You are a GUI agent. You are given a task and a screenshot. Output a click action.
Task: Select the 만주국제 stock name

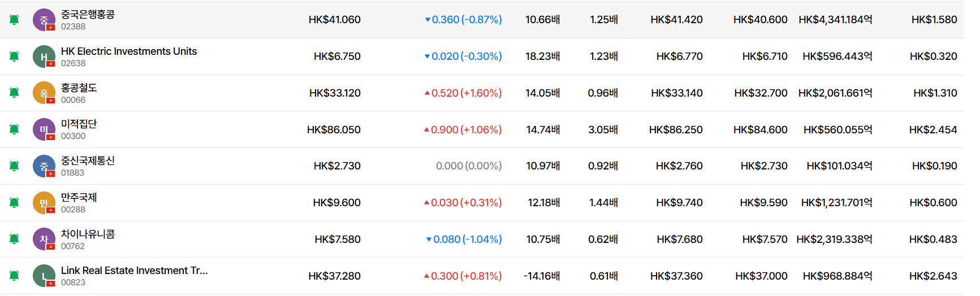[79, 197]
